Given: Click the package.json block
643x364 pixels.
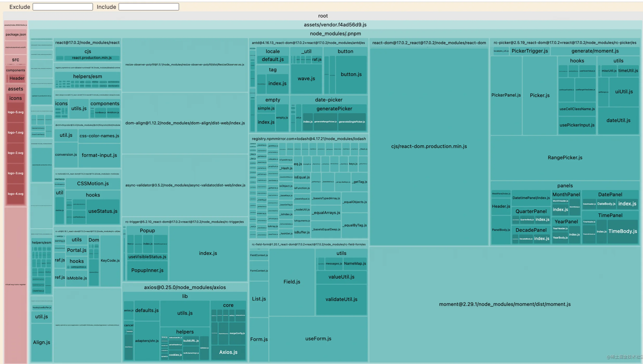Looking at the screenshot, I should (x=16, y=34).
